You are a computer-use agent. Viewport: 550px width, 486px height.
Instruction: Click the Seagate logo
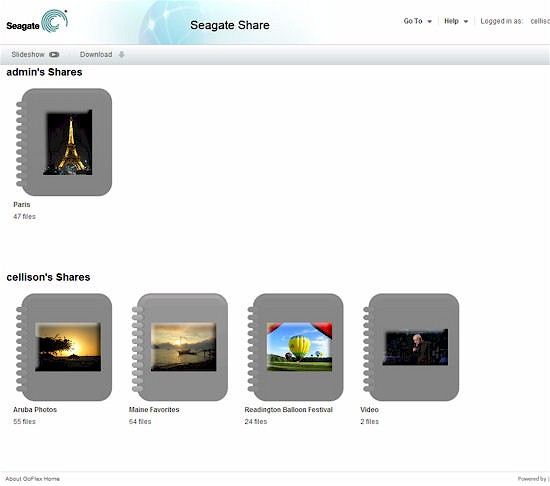[37, 21]
